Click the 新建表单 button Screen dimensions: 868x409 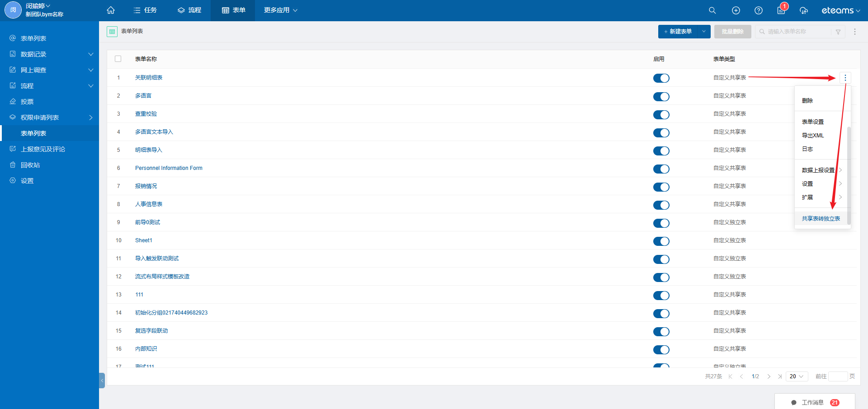[678, 32]
